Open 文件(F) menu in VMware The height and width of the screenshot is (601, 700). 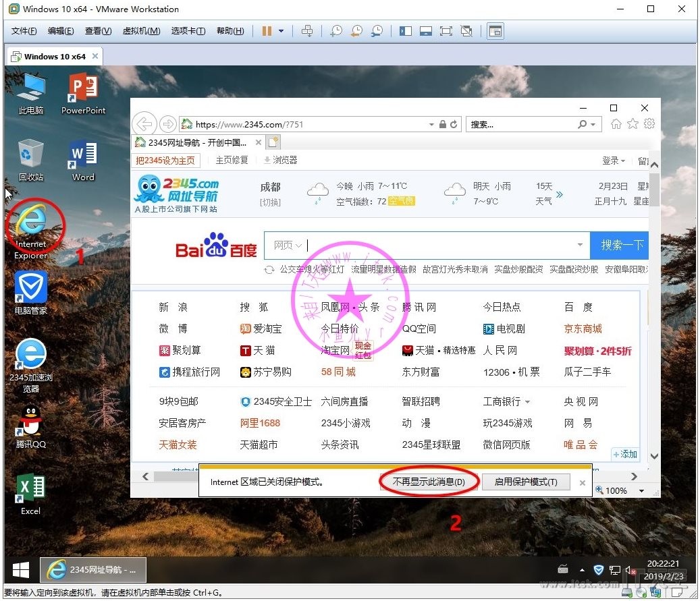pyautogui.click(x=24, y=31)
